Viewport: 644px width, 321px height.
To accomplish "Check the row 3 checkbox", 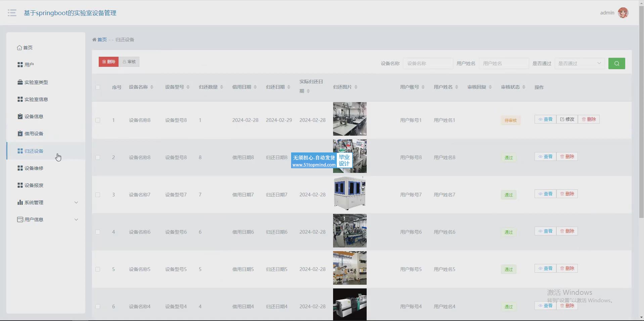I will (x=98, y=195).
